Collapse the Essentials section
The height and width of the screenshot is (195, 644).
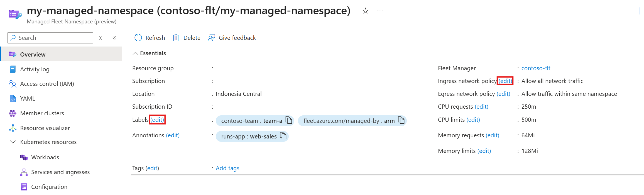pyautogui.click(x=135, y=53)
